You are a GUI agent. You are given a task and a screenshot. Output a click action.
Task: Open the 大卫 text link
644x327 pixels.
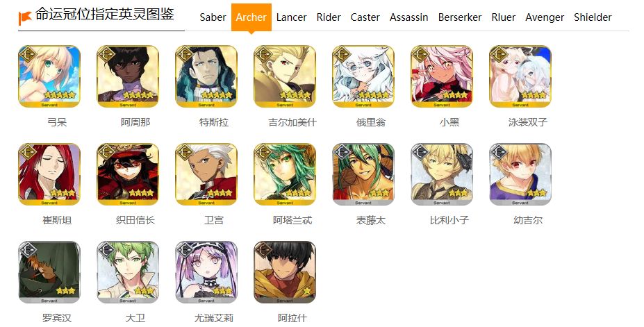(135, 318)
